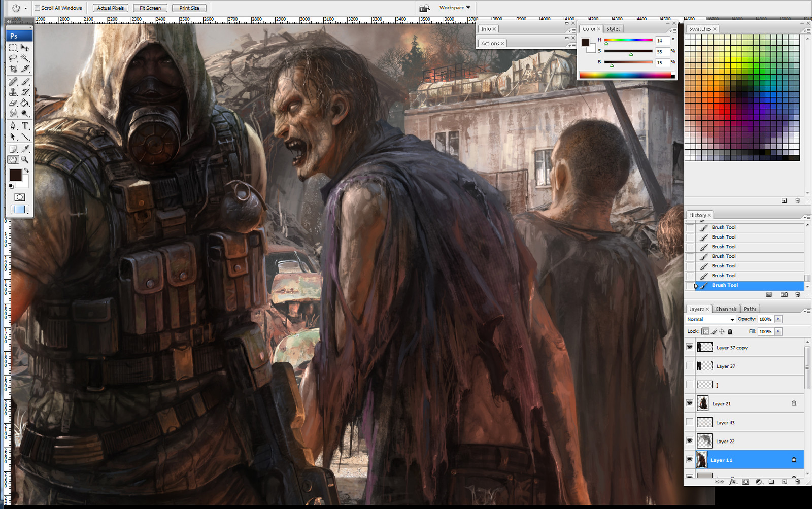The height and width of the screenshot is (509, 812).
Task: Select the Move tool
Action: [25, 48]
